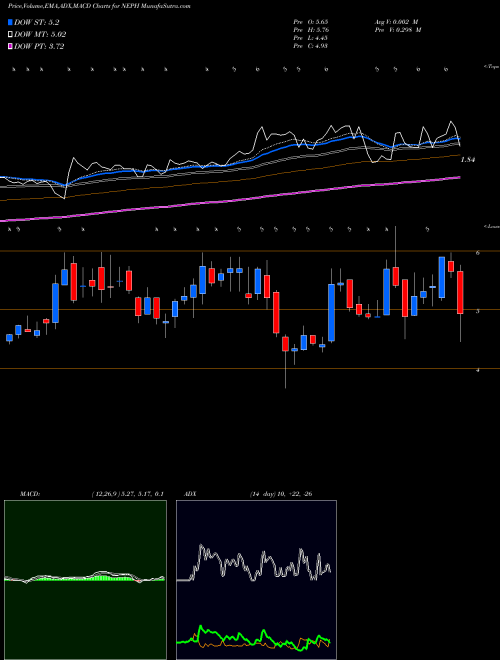The height and width of the screenshot is (660, 500).
Task: Select the 'DOW PT: 3.72' legend label
Action: (39, 46)
